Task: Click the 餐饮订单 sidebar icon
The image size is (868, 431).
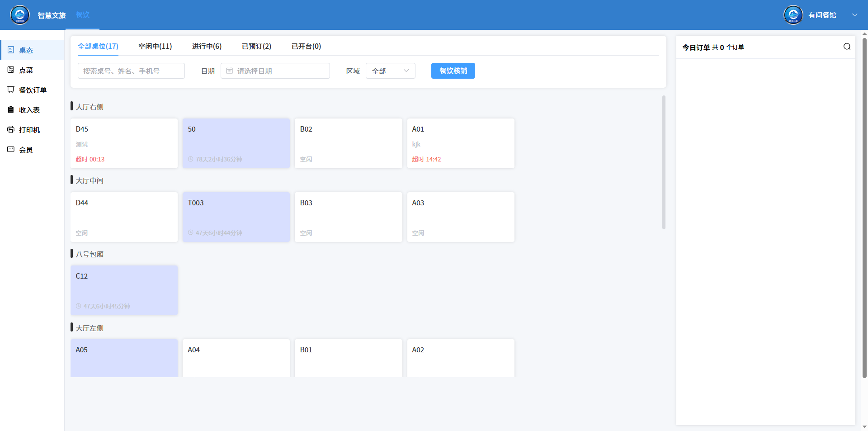Action: click(x=11, y=90)
